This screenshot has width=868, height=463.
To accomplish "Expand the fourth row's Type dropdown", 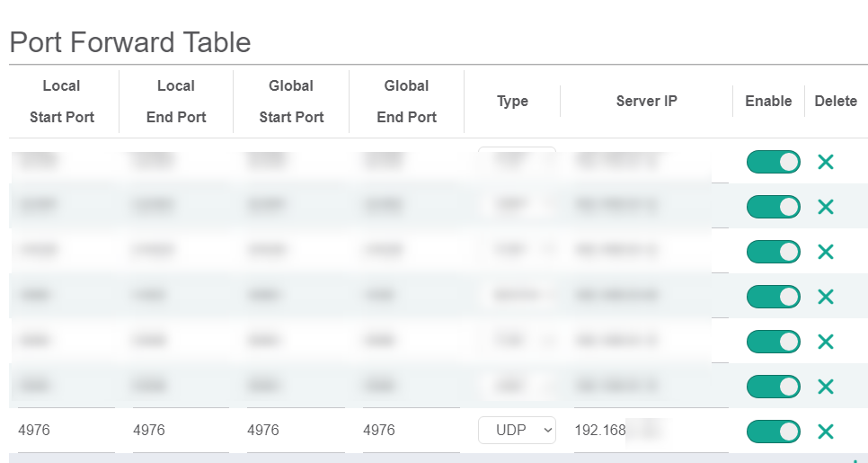I will coord(517,296).
